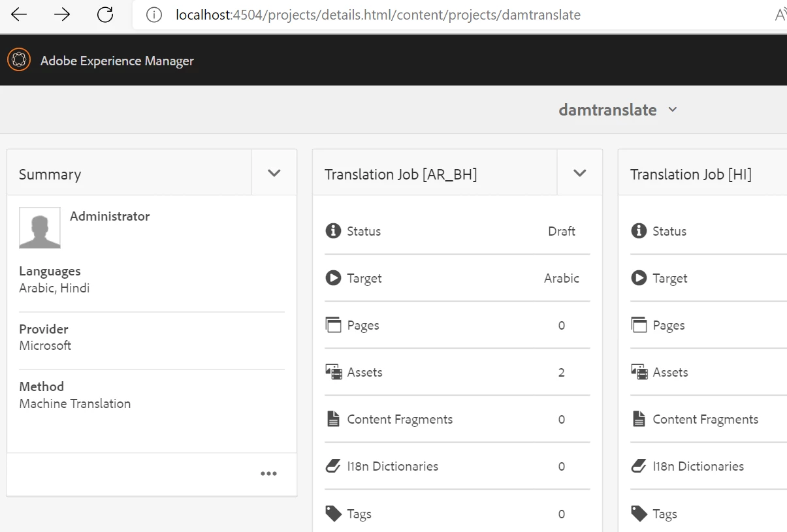Image resolution: width=787 pixels, height=532 pixels.
Task: Click Content Fragments icon in AR_BH job
Action: pos(333,419)
